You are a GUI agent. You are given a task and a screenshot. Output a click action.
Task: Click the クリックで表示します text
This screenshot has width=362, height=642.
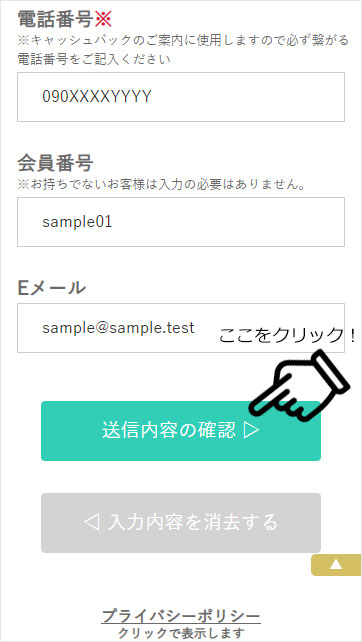click(181, 633)
